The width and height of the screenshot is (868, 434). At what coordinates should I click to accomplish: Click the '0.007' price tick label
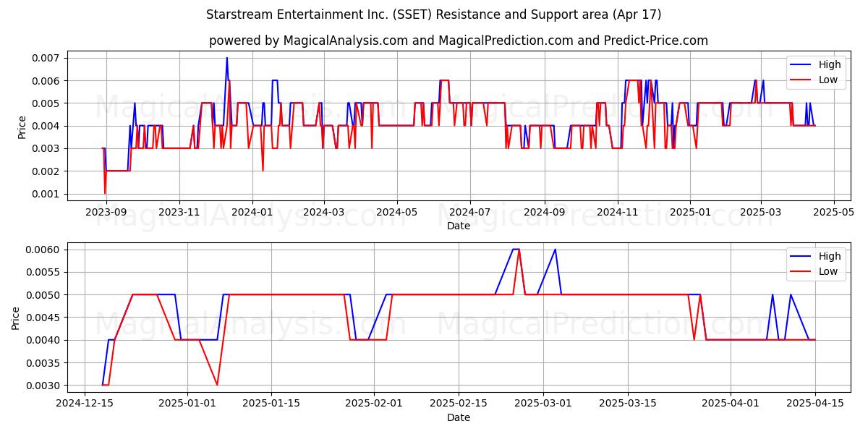pos(47,58)
